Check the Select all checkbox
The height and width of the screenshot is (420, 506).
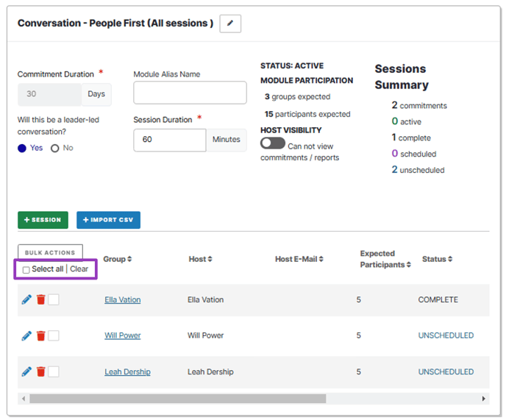point(26,270)
